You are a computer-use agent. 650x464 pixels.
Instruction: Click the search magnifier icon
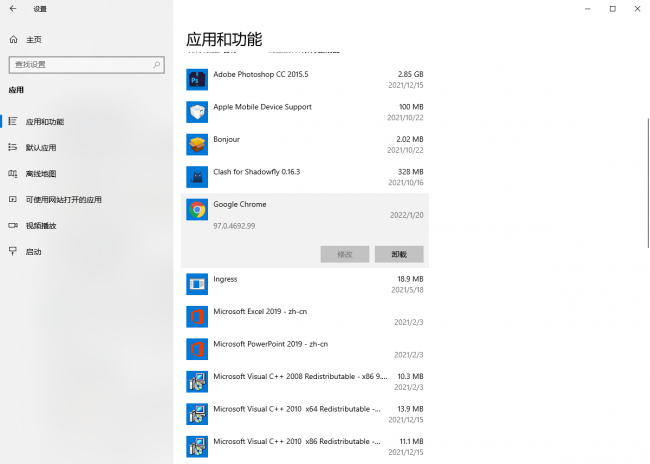click(x=156, y=65)
